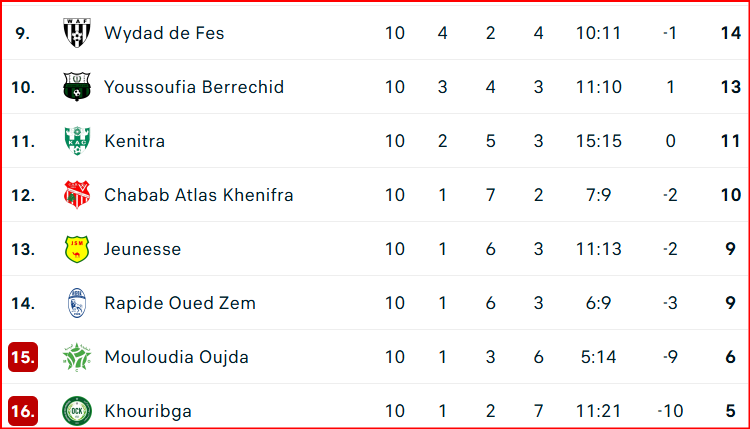The image size is (750, 429).
Task: Click the Chabab Atlas Khenifra crest
Action: 77,195
